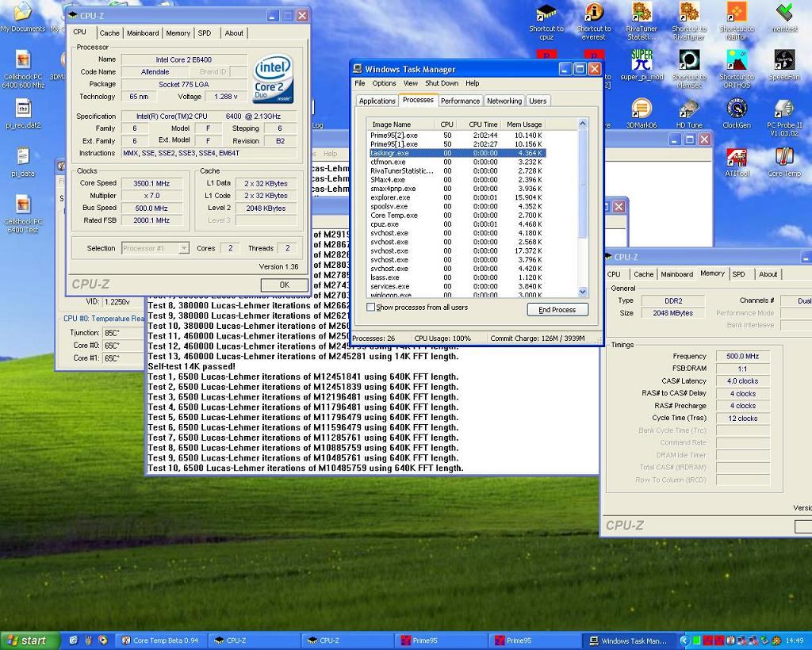The height and width of the screenshot is (650, 812).
Task: Click the first Prime95 taskbar button
Action: pos(441,640)
